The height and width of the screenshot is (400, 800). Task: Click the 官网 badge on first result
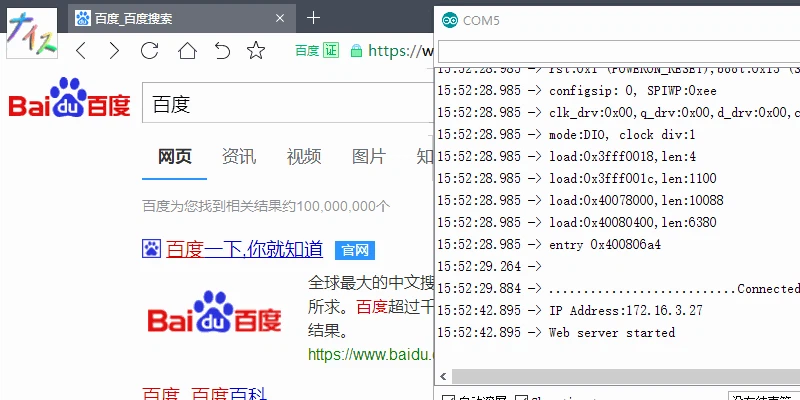point(355,250)
